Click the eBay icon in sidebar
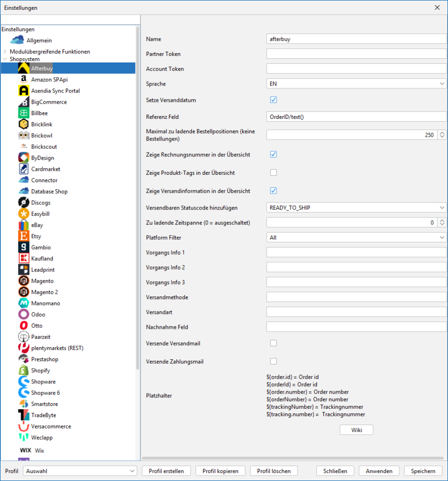 click(x=24, y=225)
